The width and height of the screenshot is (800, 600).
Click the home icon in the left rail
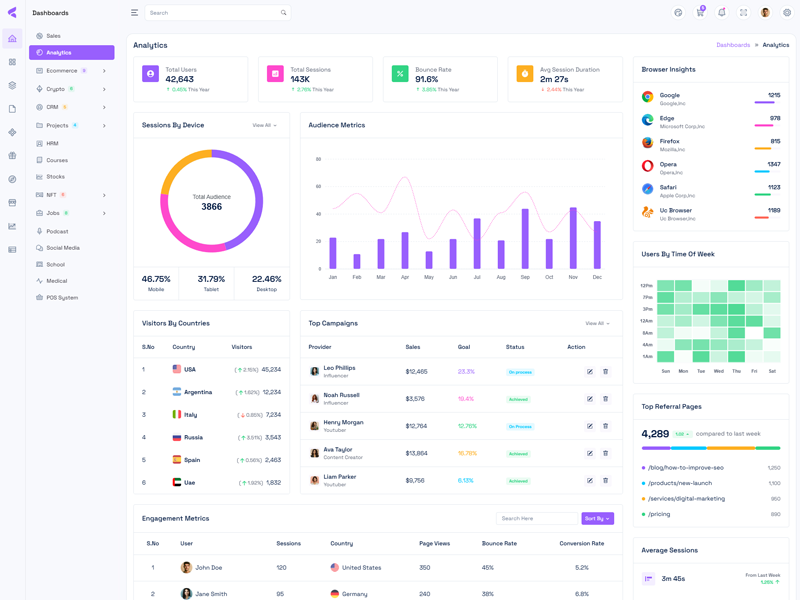coord(12,39)
